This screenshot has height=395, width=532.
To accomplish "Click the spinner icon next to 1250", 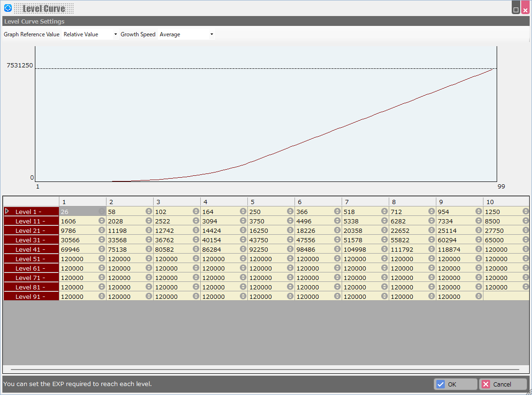I will point(525,212).
